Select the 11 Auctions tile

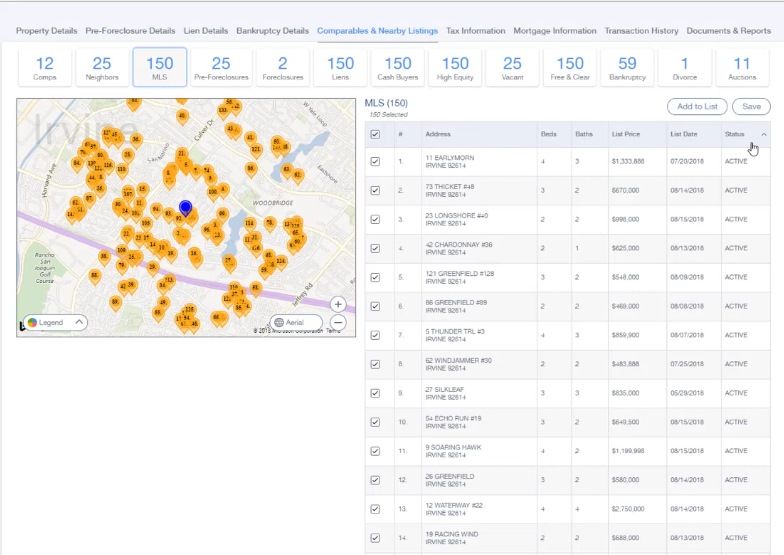pyautogui.click(x=741, y=67)
